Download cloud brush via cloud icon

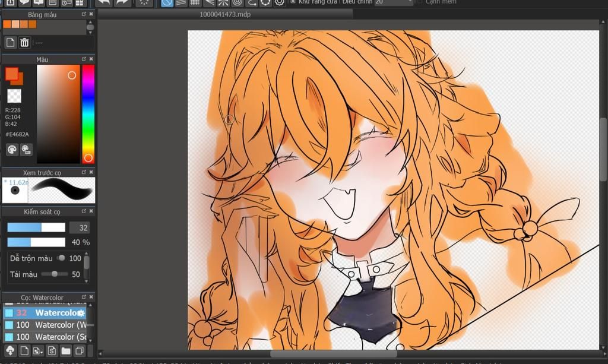10,351
